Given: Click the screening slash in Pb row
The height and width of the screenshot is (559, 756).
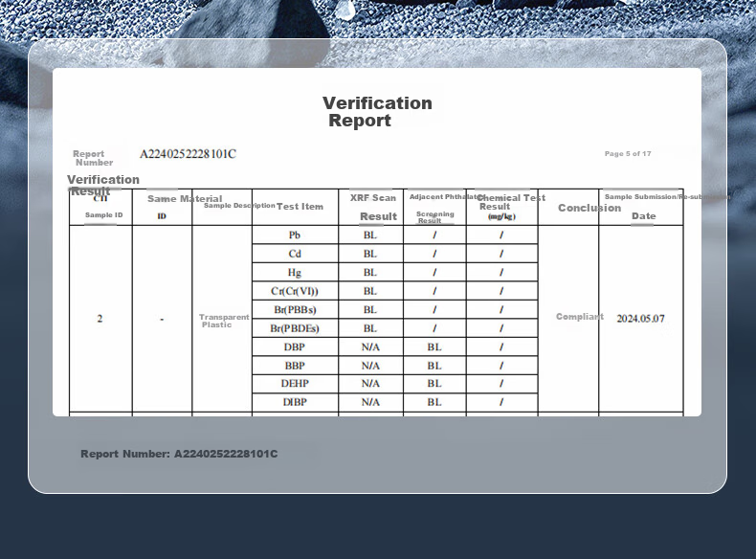Looking at the screenshot, I should [434, 235].
